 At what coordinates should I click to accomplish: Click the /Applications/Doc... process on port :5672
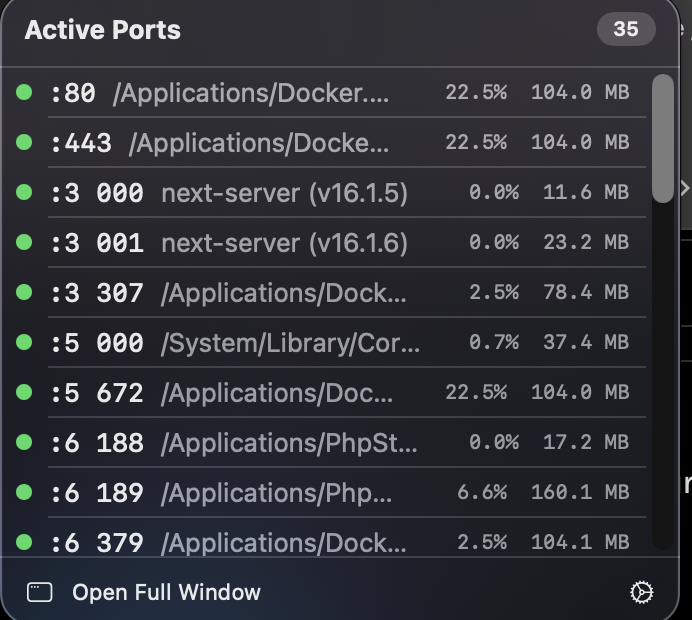277,393
